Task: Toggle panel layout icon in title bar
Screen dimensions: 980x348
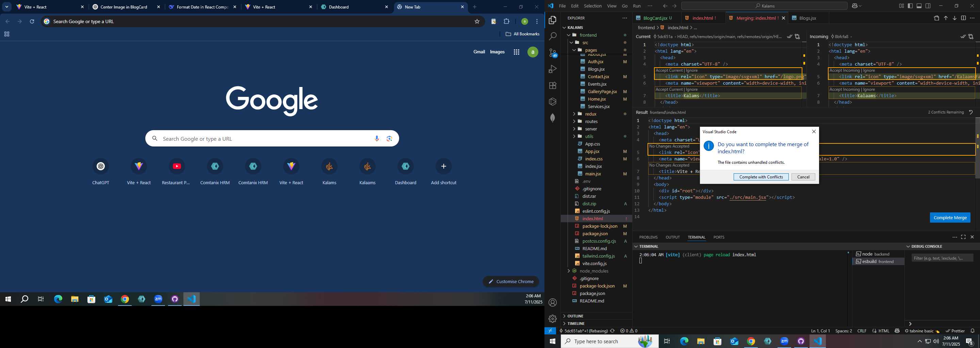Action: 919,6
